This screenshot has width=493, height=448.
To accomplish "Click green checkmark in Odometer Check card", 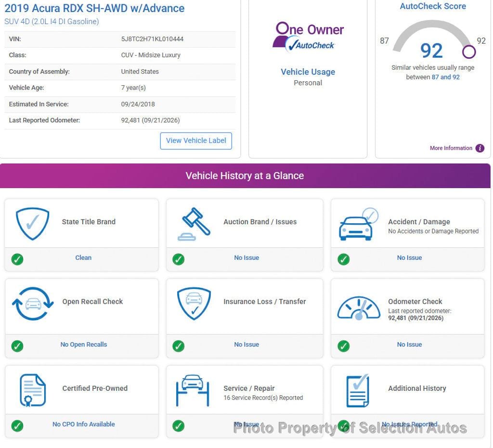I will pyautogui.click(x=344, y=346).
